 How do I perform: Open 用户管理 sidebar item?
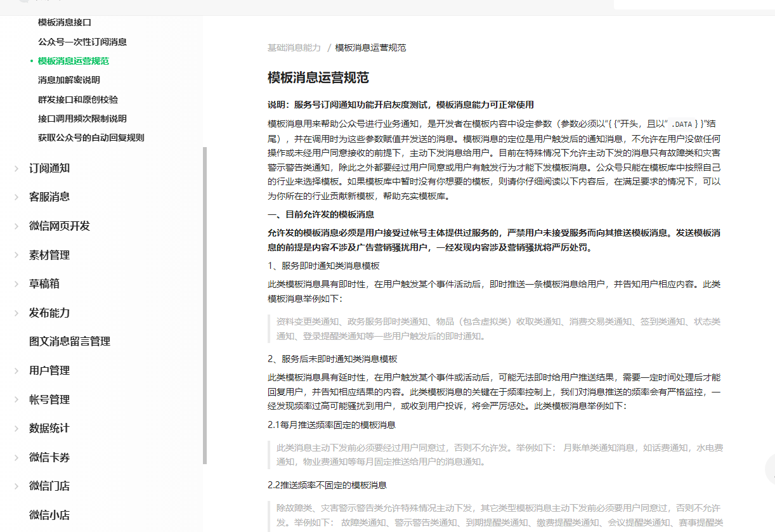[x=49, y=370]
